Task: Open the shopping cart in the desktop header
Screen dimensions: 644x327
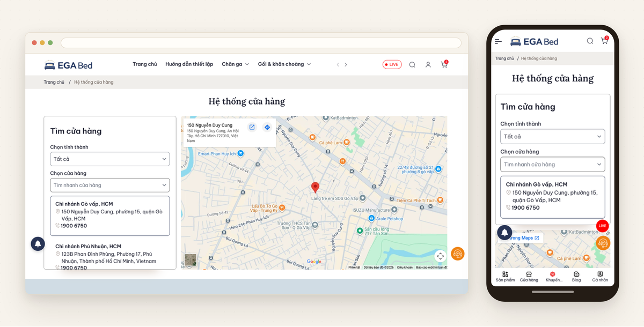Action: [444, 64]
